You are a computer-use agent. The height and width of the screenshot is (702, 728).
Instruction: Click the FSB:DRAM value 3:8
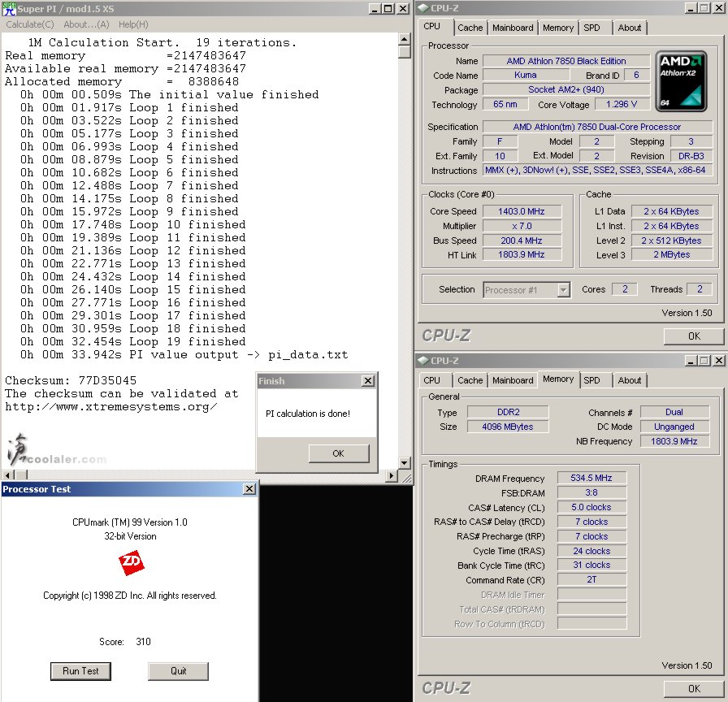pyautogui.click(x=591, y=492)
